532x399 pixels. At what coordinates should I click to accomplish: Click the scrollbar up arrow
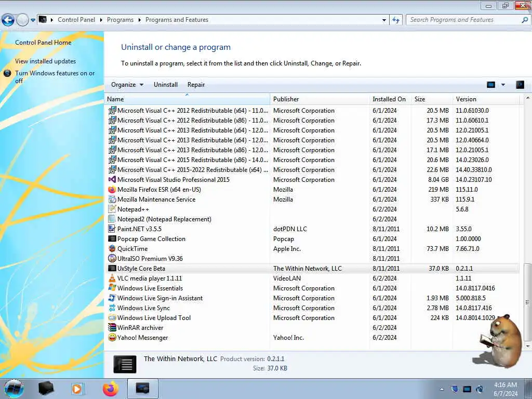click(x=527, y=98)
